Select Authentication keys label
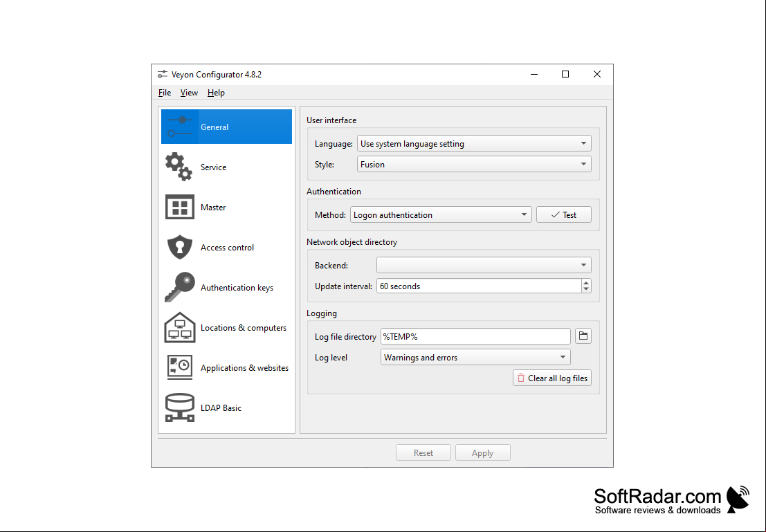The height and width of the screenshot is (532, 766). point(237,288)
